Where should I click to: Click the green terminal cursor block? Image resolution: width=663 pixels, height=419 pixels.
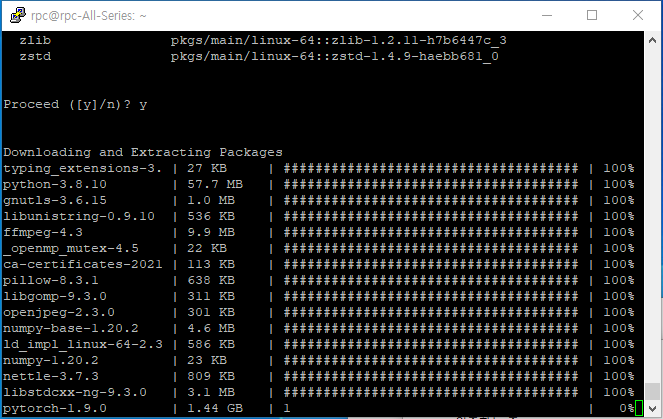pyautogui.click(x=639, y=408)
